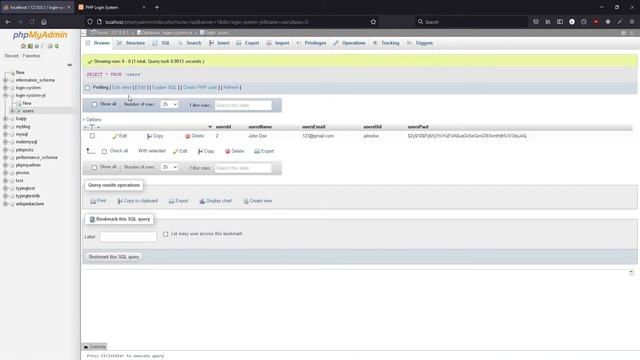Export from query results operations
This screenshot has height=360, width=640.
178,201
